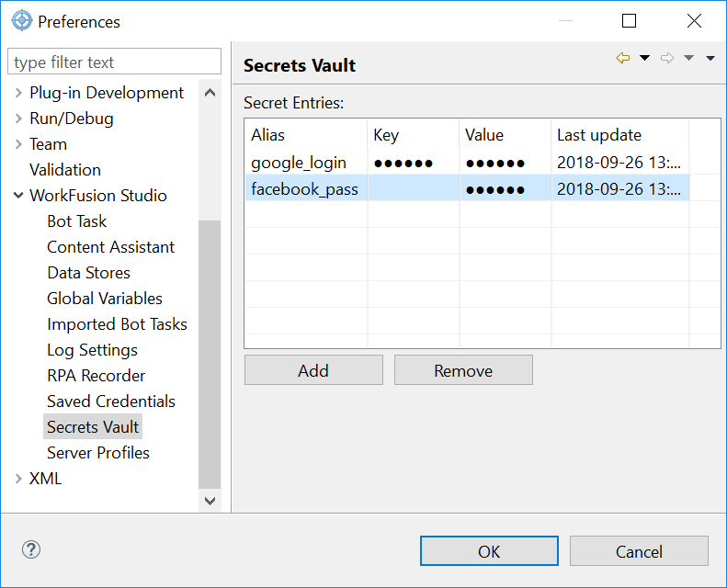
Task: Select Validation in preferences tree
Action: 65,170
